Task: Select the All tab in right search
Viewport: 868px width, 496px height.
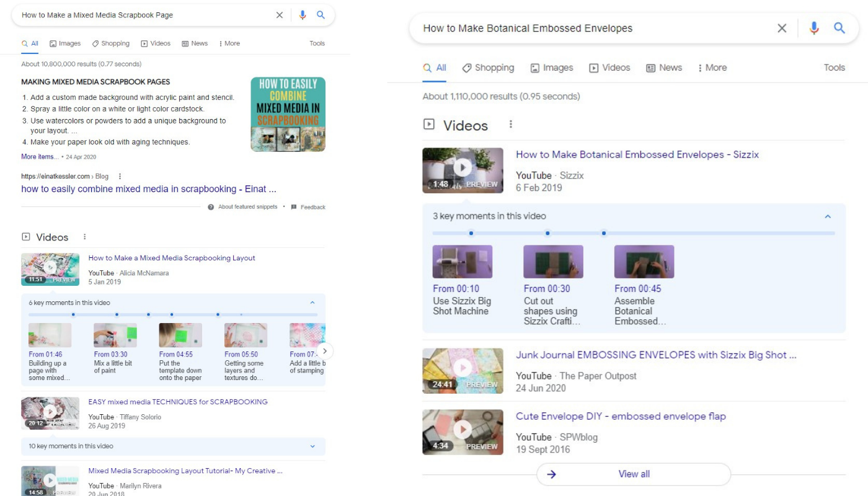Action: [435, 68]
